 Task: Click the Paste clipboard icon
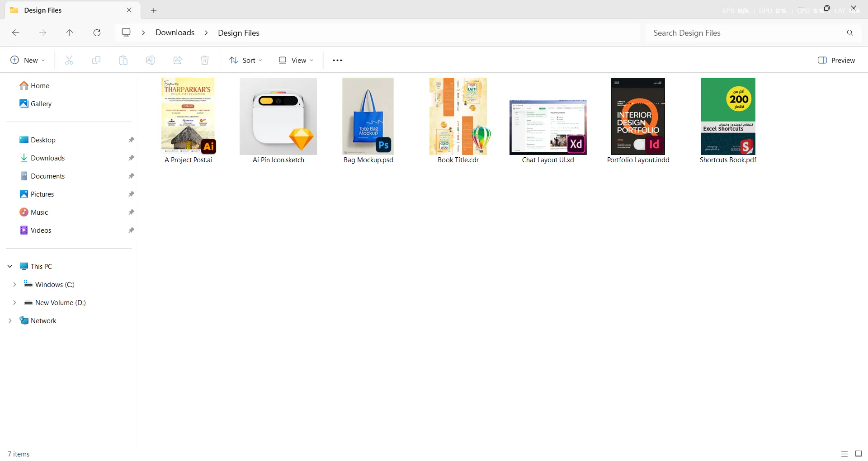coord(123,60)
